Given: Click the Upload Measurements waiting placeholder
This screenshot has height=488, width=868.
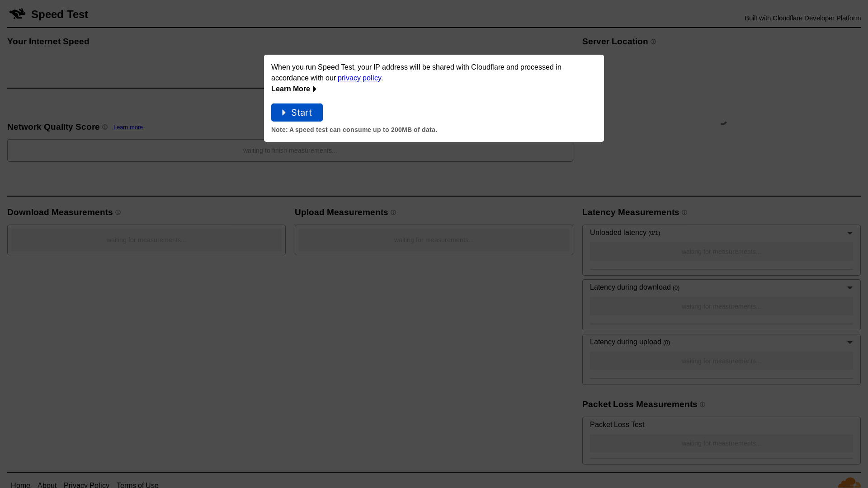Looking at the screenshot, I should [x=434, y=240].
